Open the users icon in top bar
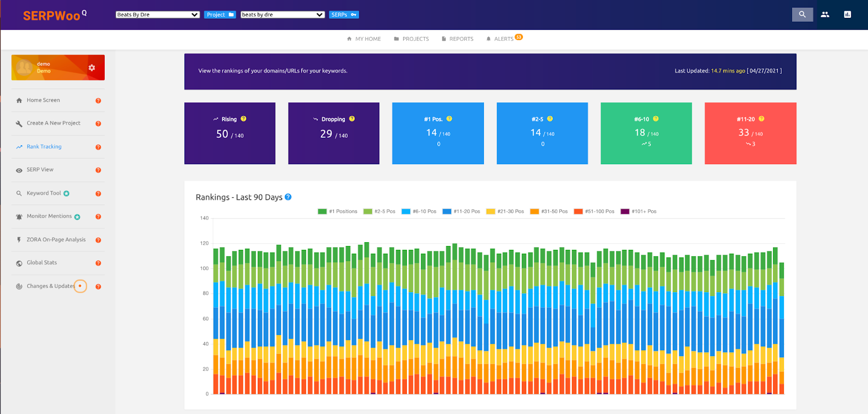The height and width of the screenshot is (414, 868). 825,15
